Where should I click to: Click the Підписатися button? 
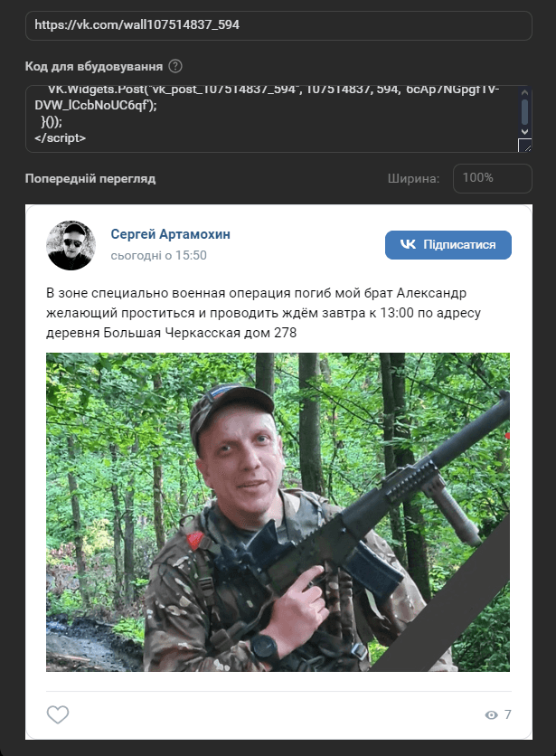click(448, 245)
